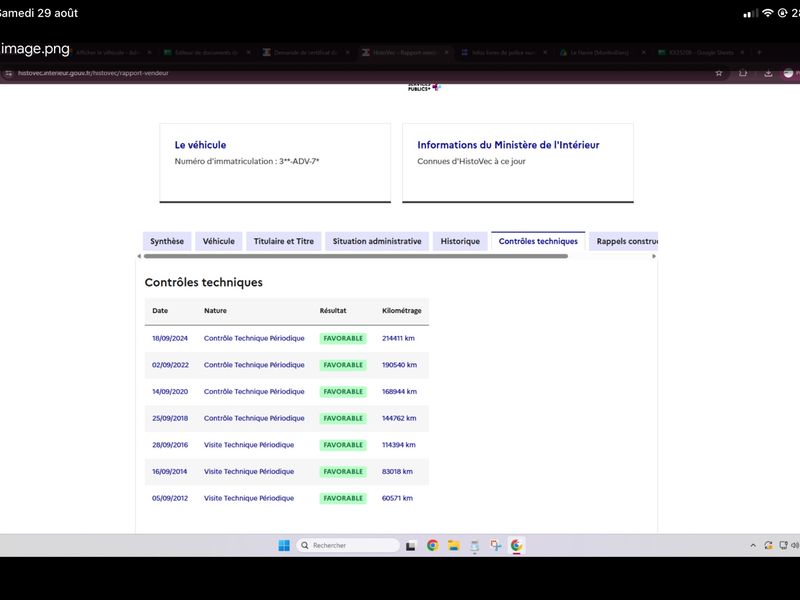Click the date 28/09/2016
The width and height of the screenshot is (800, 600).
pyautogui.click(x=170, y=445)
